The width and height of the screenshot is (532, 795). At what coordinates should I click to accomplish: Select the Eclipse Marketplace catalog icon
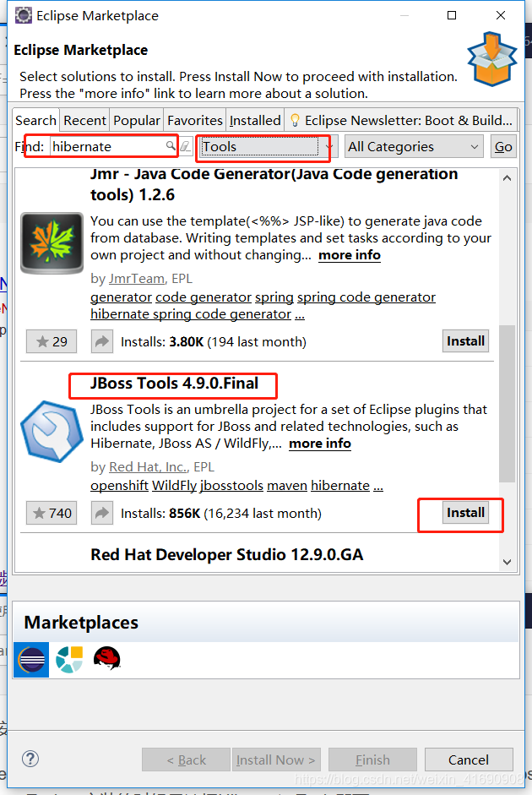point(31,660)
